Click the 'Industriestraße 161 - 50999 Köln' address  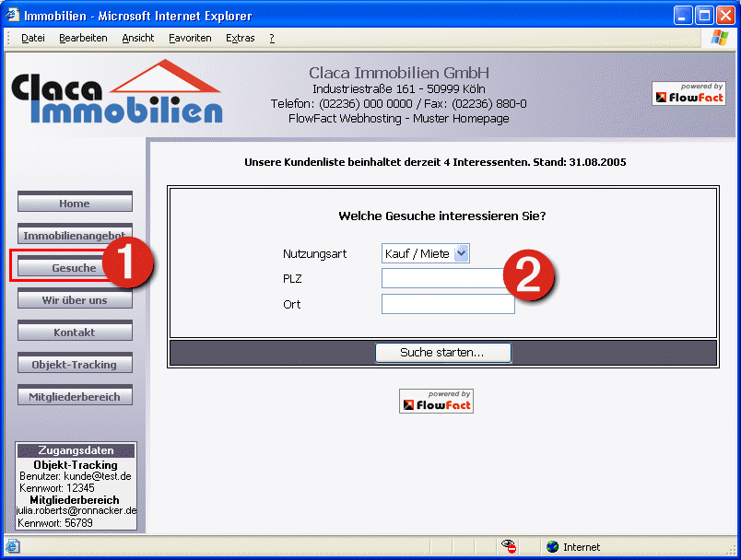tap(399, 88)
